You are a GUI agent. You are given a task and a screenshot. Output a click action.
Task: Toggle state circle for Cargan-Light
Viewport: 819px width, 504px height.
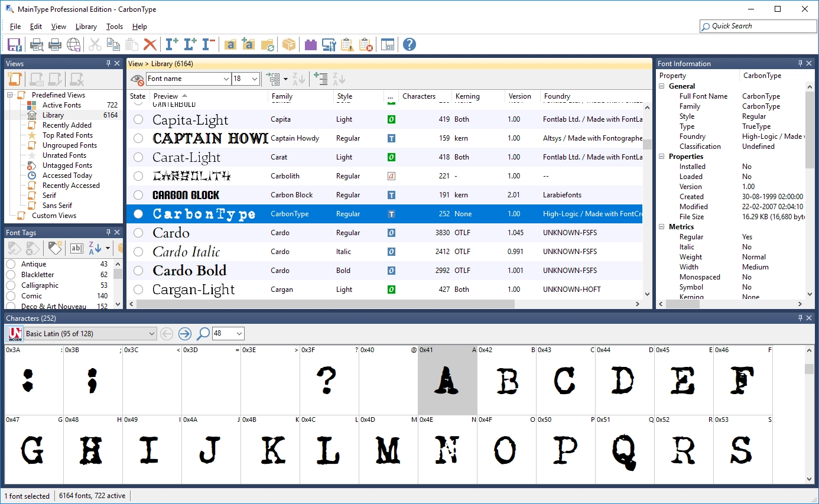[138, 290]
